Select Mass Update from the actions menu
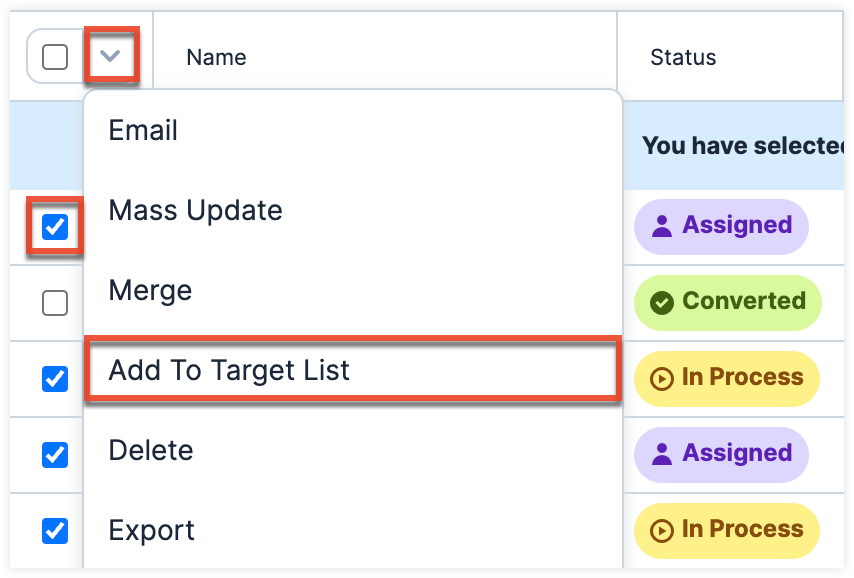The width and height of the screenshot is (854, 578). coord(195,211)
